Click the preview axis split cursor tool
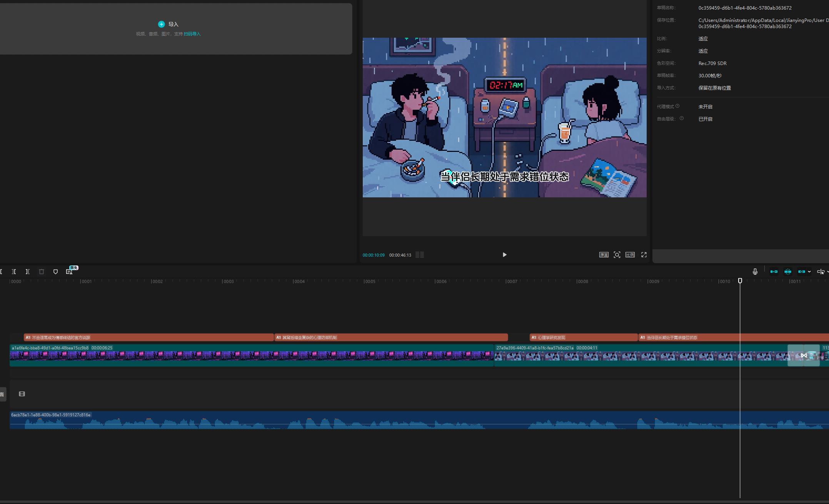 click(821, 272)
